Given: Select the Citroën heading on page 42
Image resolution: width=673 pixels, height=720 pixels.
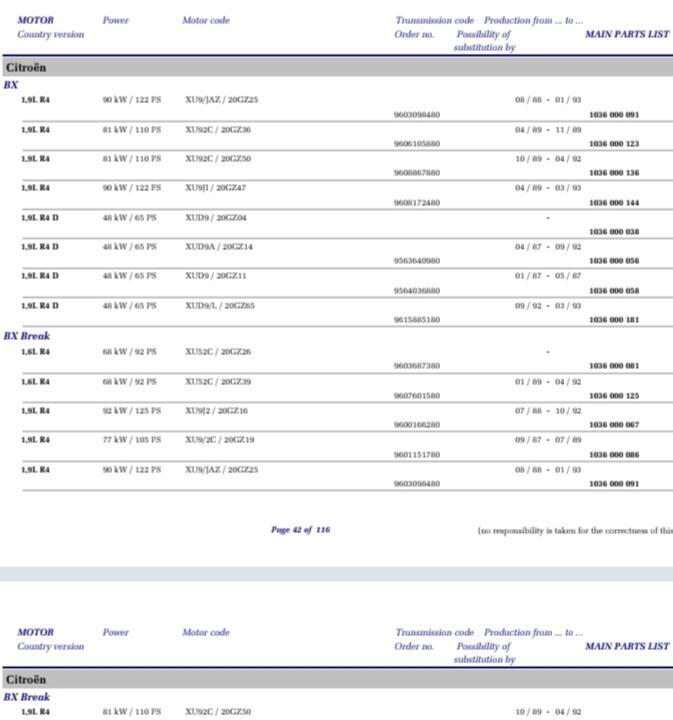Looking at the screenshot, I should (26, 68).
